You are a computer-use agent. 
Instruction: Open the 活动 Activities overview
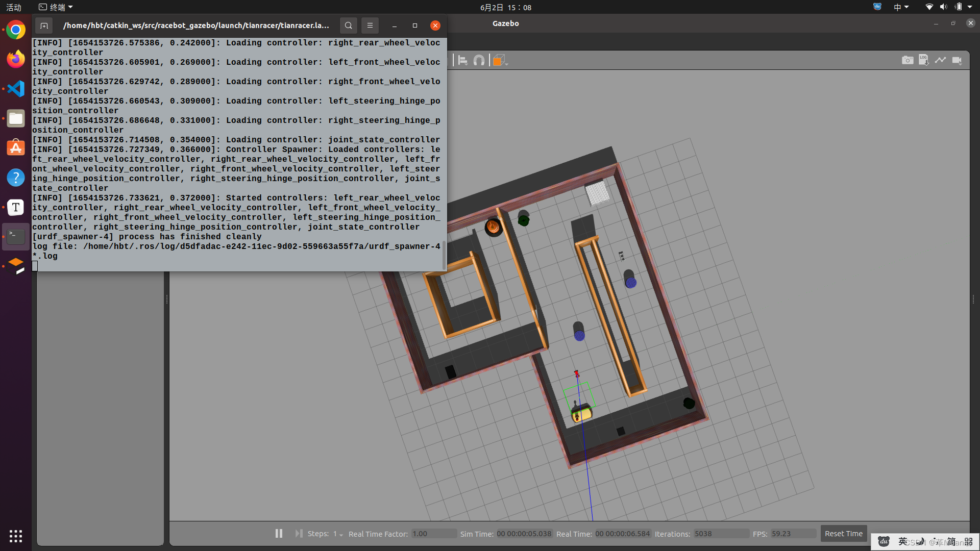pos(14,7)
